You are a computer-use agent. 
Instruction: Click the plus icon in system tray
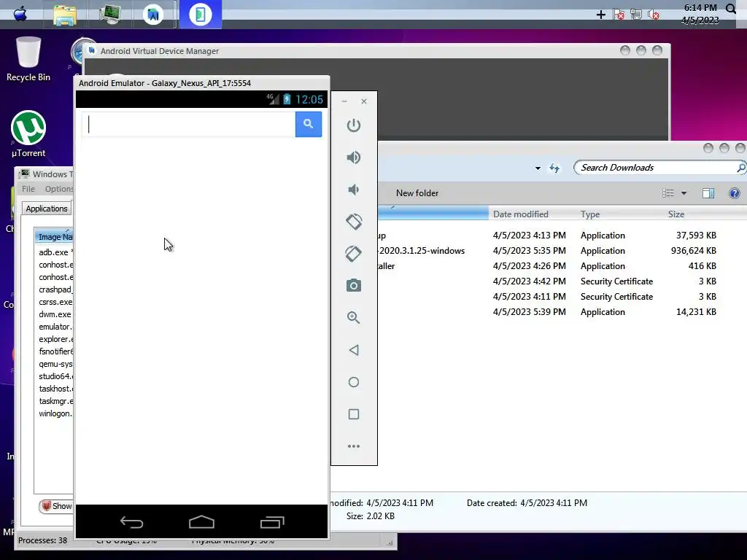click(601, 15)
